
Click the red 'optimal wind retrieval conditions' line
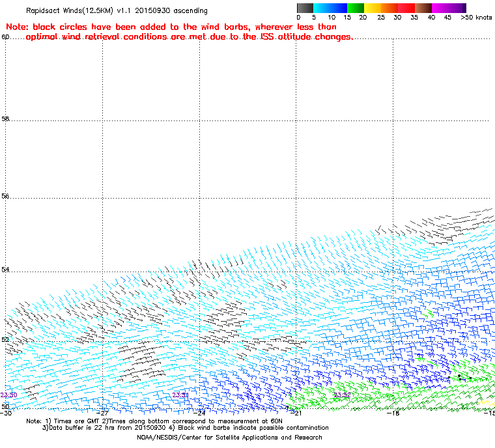[x=189, y=37]
